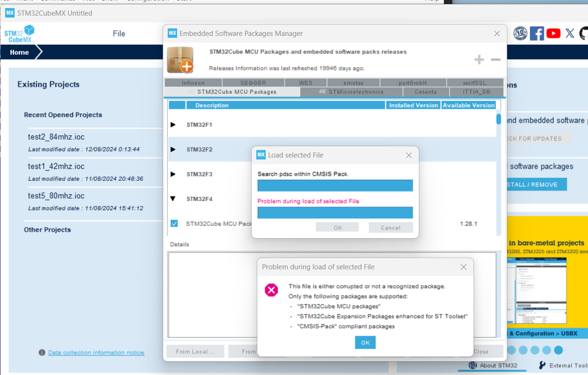The image size is (588, 375).
Task: Click the minus collapse-all icon in Packages Manager
Action: tap(495, 60)
